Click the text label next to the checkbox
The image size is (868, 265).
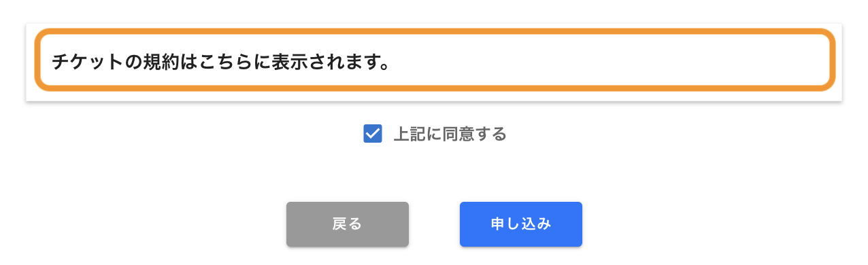coord(450,134)
